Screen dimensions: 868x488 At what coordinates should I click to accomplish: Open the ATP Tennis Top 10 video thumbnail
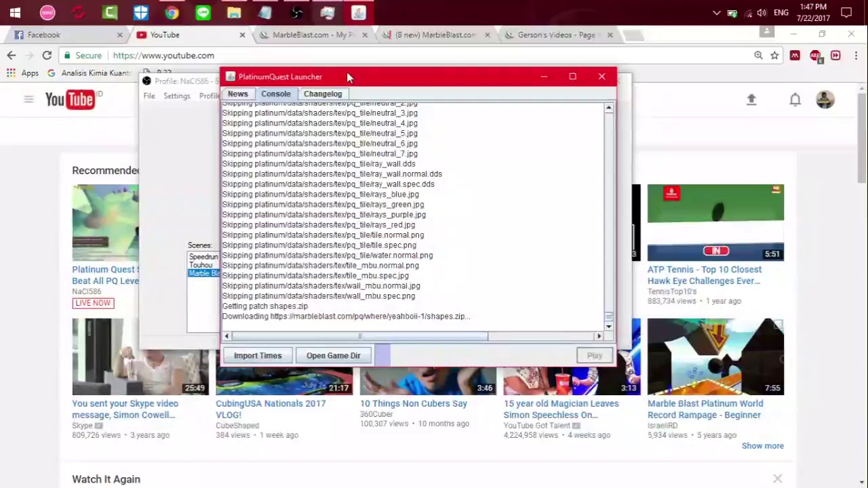coord(715,222)
